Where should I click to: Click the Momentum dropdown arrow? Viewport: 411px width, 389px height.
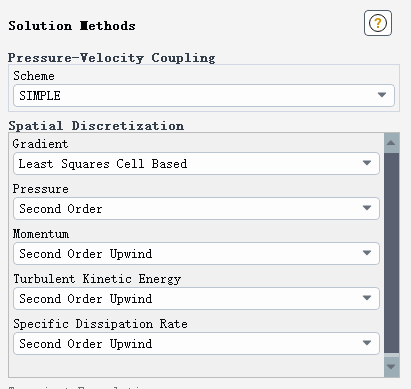tap(367, 253)
